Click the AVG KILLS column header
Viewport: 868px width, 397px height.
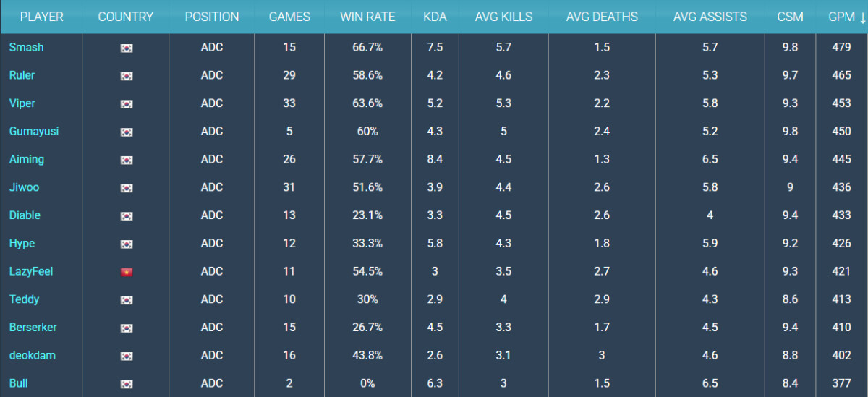(x=503, y=17)
